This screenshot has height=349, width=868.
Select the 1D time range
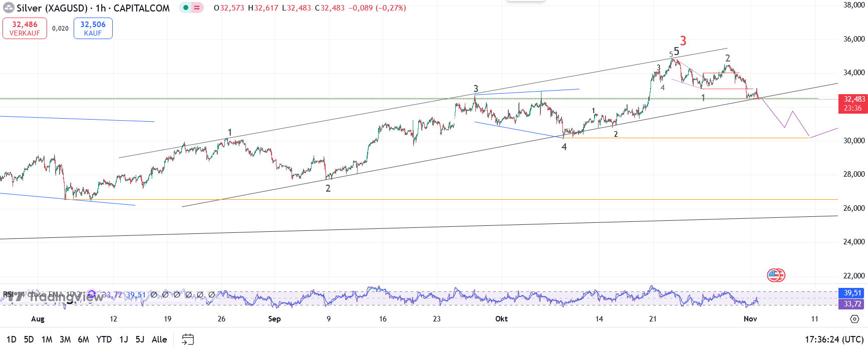click(11, 339)
